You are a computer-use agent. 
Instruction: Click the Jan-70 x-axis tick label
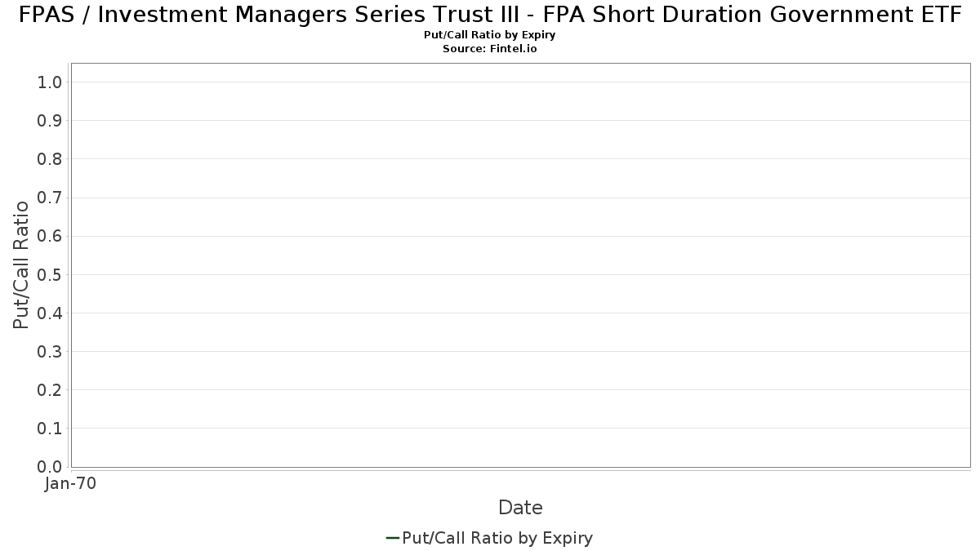[x=71, y=484]
